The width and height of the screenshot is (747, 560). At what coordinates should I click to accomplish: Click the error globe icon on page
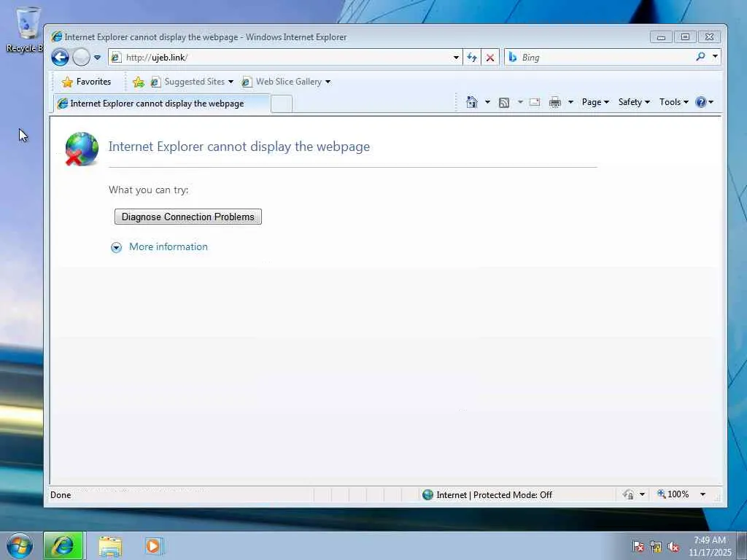(82, 149)
